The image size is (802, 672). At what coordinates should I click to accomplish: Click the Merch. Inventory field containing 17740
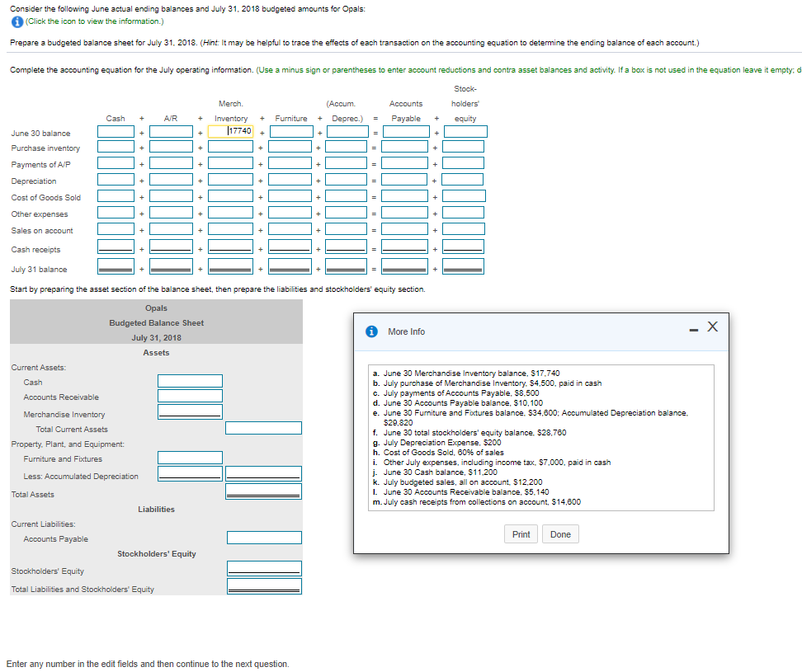coord(230,132)
